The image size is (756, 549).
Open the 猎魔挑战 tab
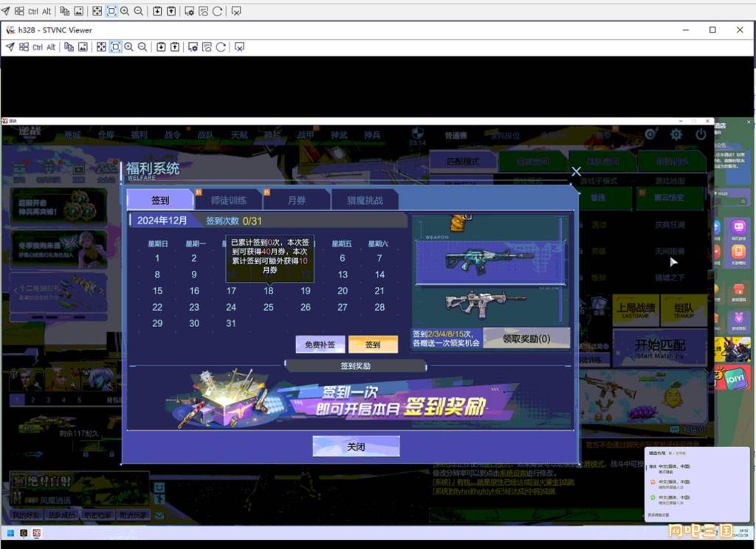pos(365,200)
